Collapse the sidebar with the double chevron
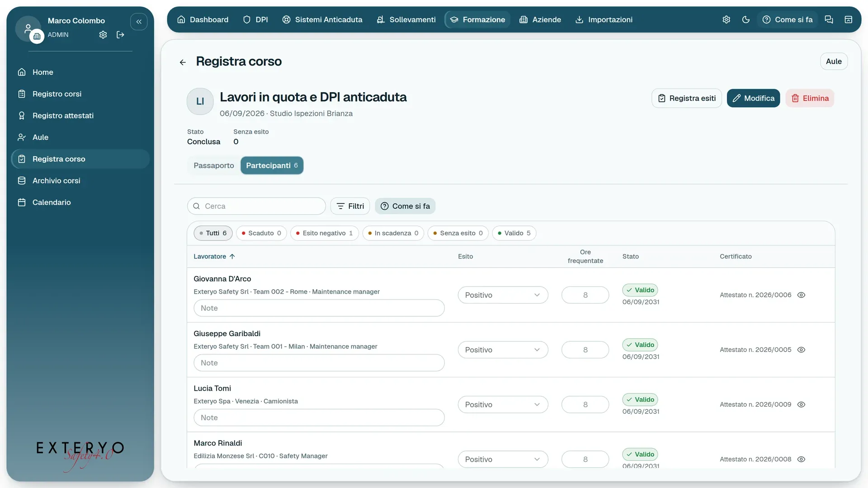The width and height of the screenshot is (868, 488). tap(139, 22)
